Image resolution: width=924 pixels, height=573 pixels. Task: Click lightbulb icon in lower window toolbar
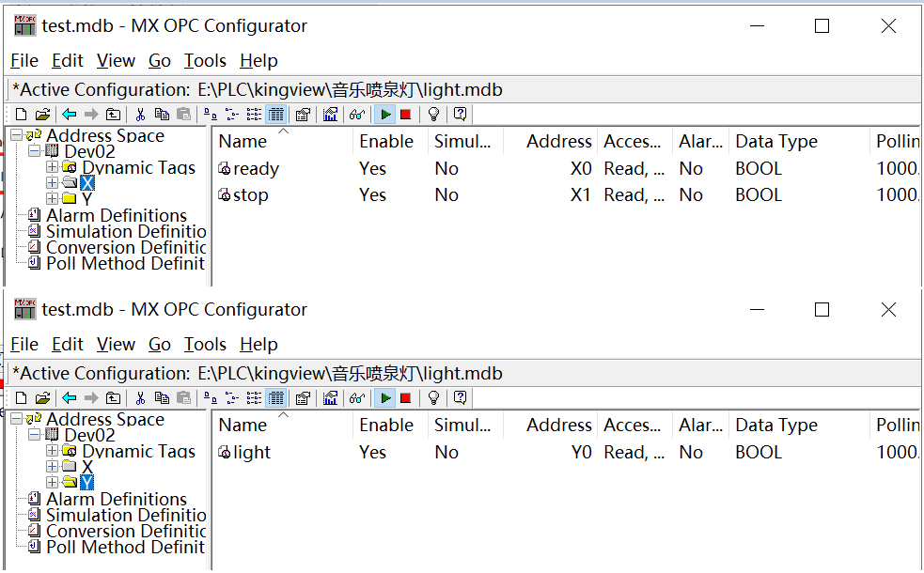coord(433,398)
